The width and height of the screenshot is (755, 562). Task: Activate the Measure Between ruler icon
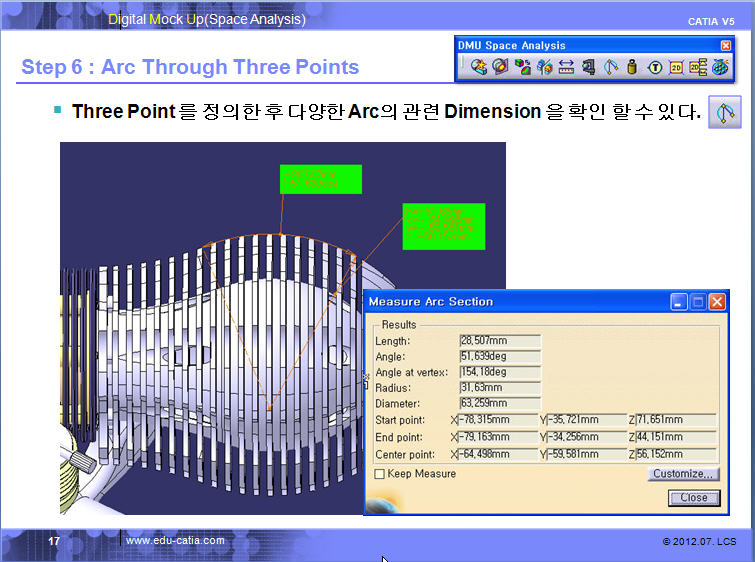566,67
